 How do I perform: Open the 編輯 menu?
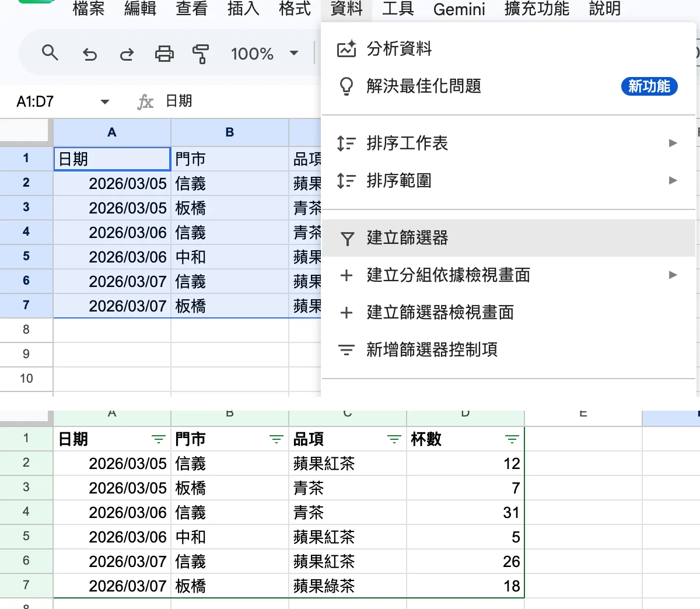[140, 9]
